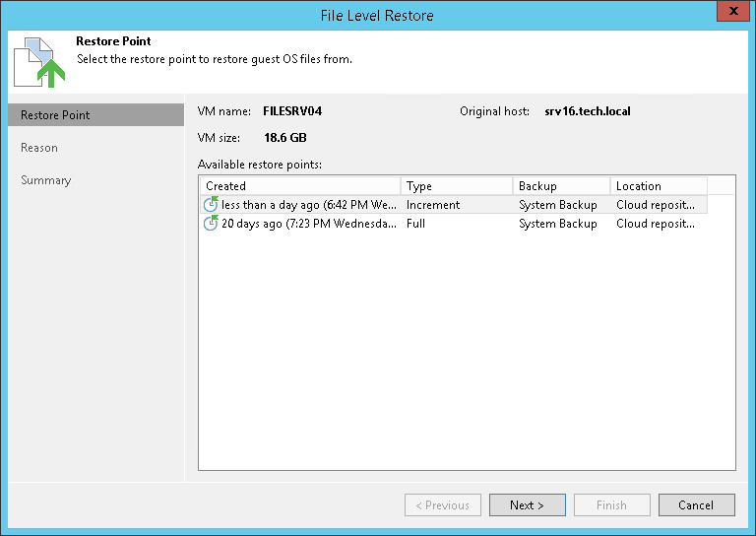Sort by Location column header

click(660, 186)
